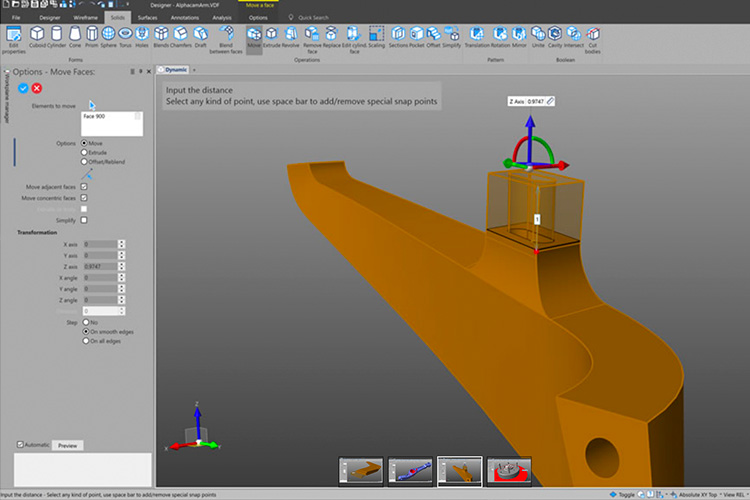The height and width of the screenshot is (500, 750).
Task: Select the Offset/Reblend radio option
Action: coord(84,161)
